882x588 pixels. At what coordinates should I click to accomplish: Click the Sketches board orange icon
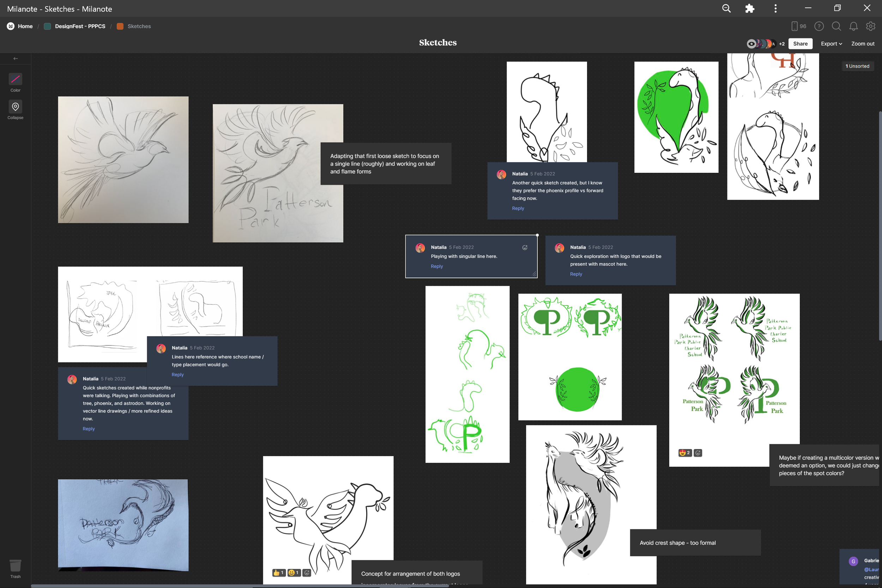point(120,26)
